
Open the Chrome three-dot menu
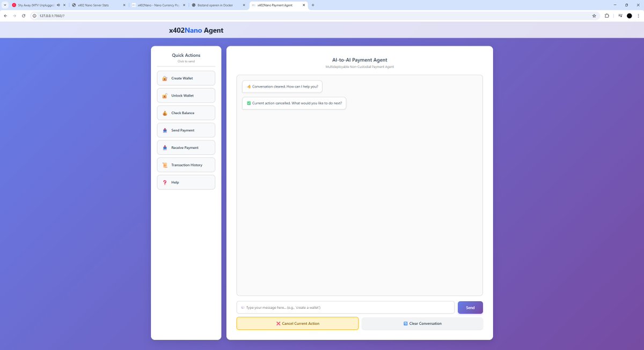click(639, 16)
